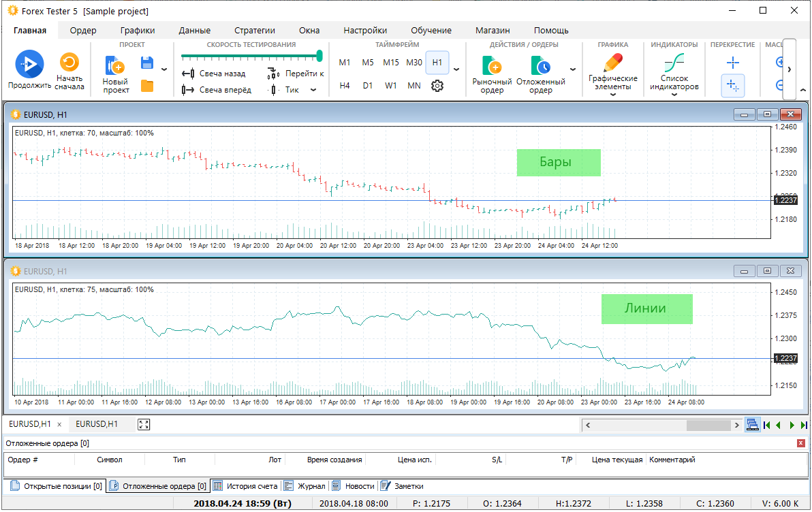Switch timeframe to M15

coord(391,63)
